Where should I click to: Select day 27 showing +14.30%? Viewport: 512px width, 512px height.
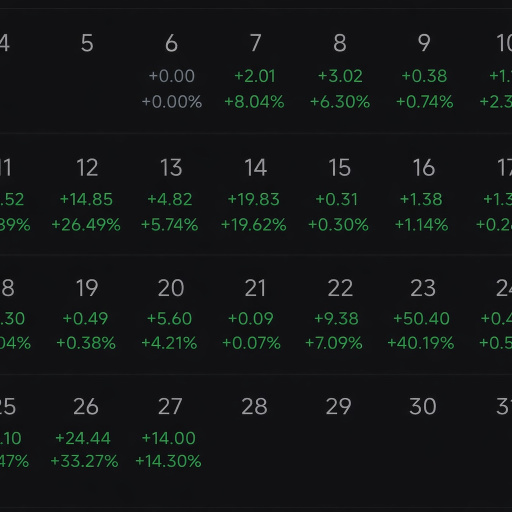[x=171, y=433]
